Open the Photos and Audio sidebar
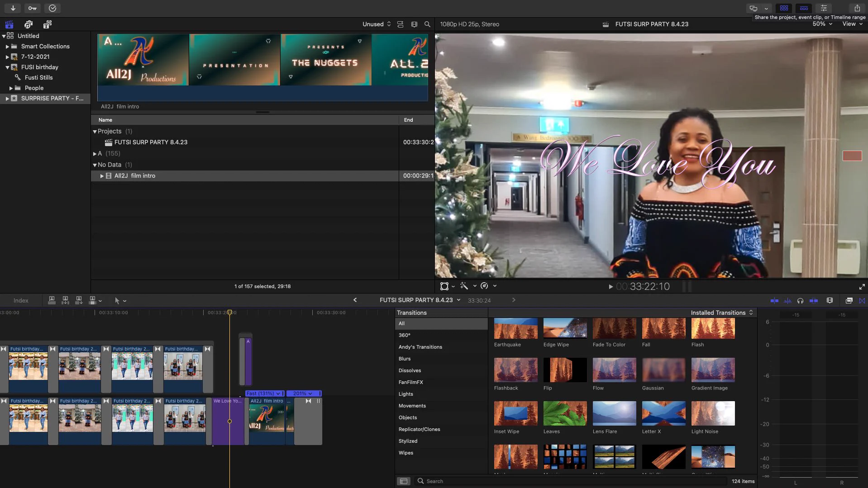868x488 pixels. coord(29,24)
